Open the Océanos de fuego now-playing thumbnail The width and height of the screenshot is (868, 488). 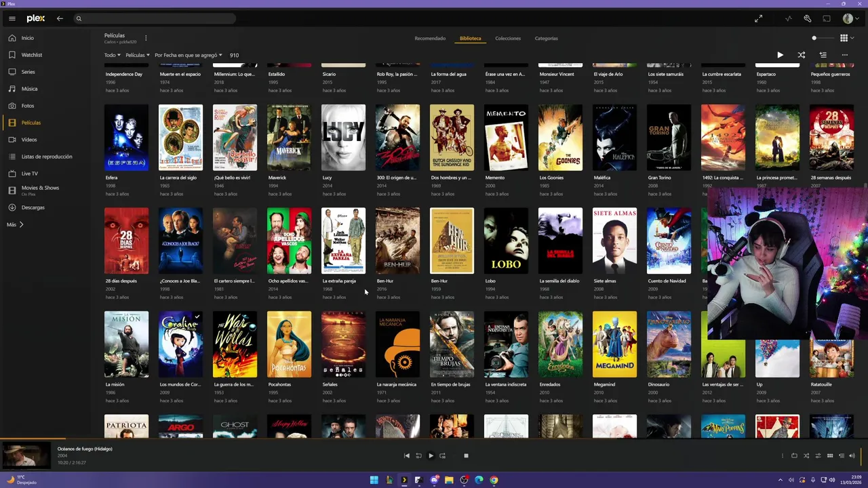26,455
